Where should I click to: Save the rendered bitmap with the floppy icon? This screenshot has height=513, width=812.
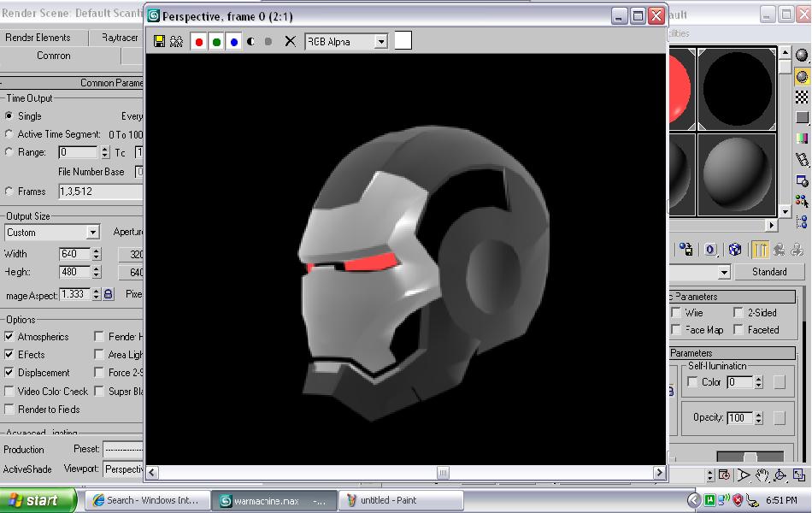point(160,41)
